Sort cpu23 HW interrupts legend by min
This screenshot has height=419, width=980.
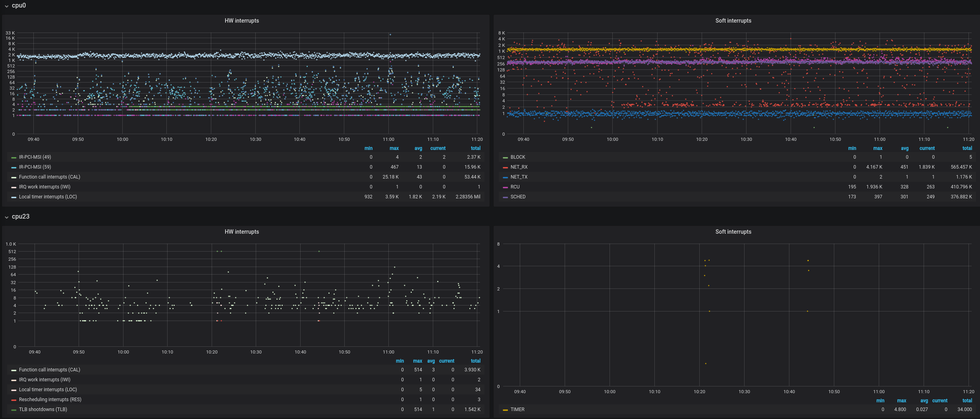(x=400, y=361)
